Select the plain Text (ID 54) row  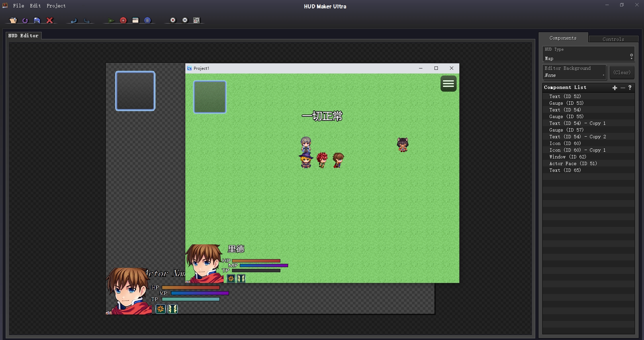point(588,110)
